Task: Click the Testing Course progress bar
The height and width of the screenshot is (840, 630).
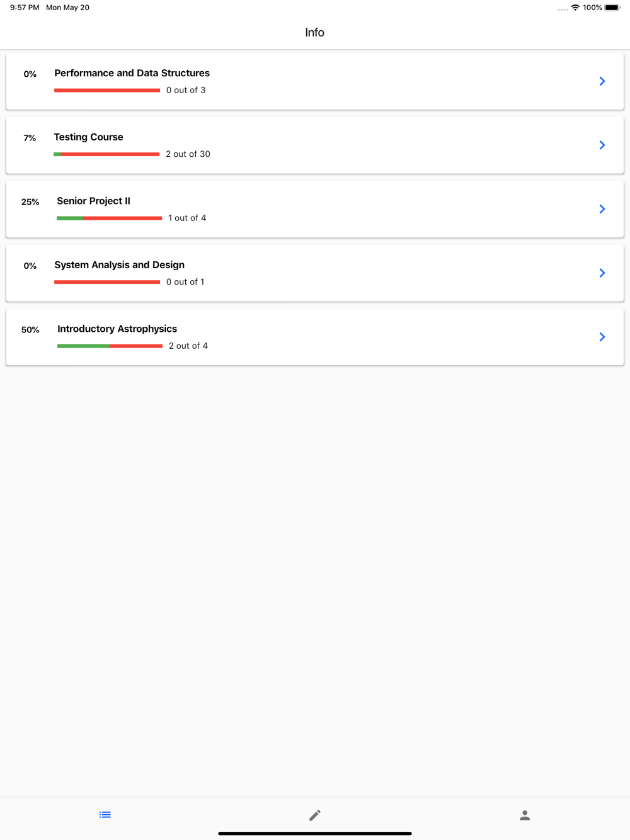Action: click(106, 154)
